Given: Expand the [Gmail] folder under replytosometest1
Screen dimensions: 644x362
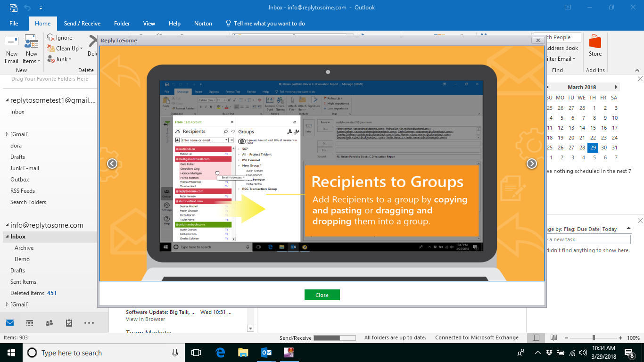Looking at the screenshot, I should click(x=7, y=134).
